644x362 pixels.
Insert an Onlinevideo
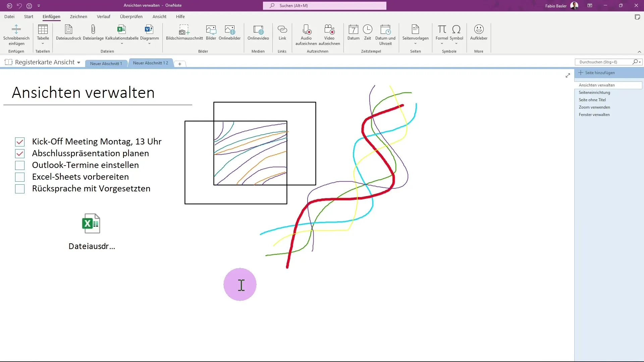[x=258, y=29]
